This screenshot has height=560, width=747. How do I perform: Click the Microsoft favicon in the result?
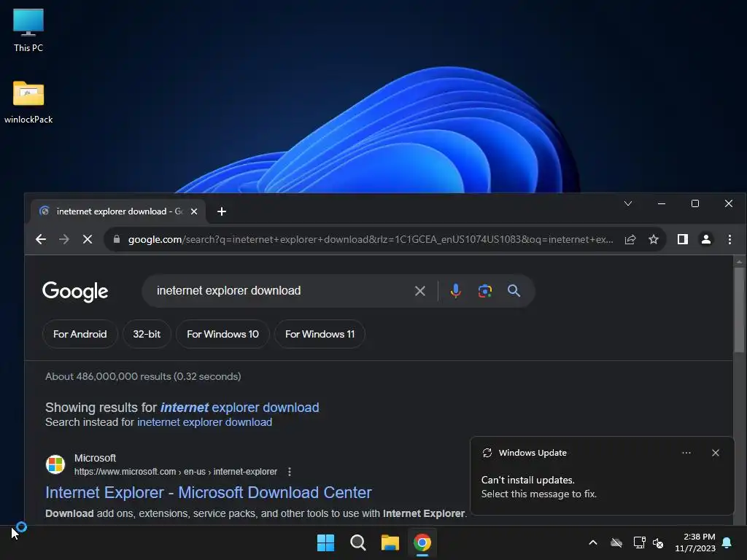55,464
